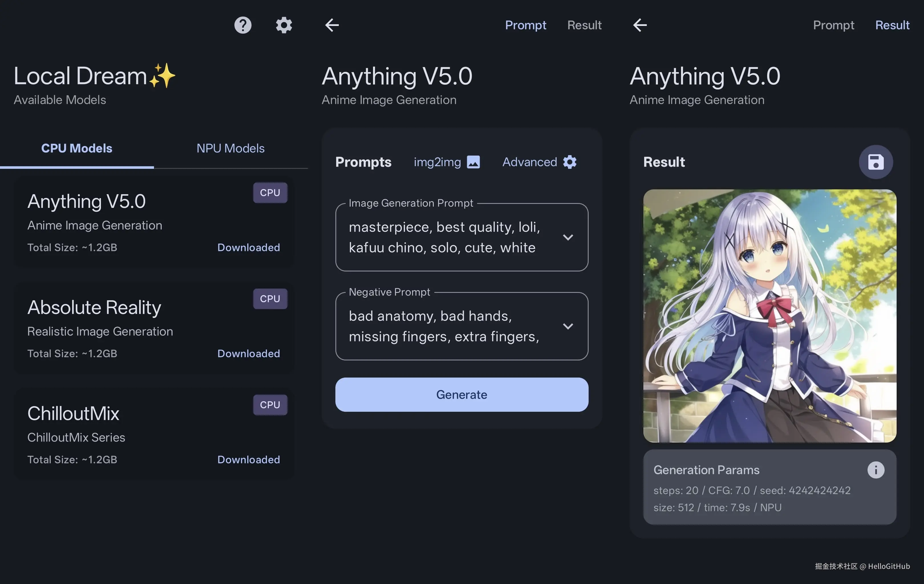Viewport: 924px width, 584px height.
Task: Click back arrow on the Prompt screen
Action: pos(332,25)
